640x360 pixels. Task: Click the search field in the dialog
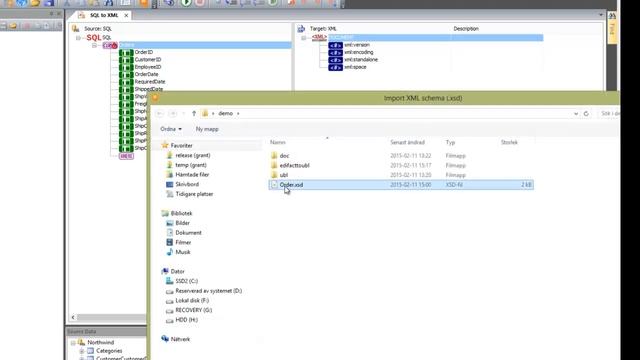[x=609, y=113]
